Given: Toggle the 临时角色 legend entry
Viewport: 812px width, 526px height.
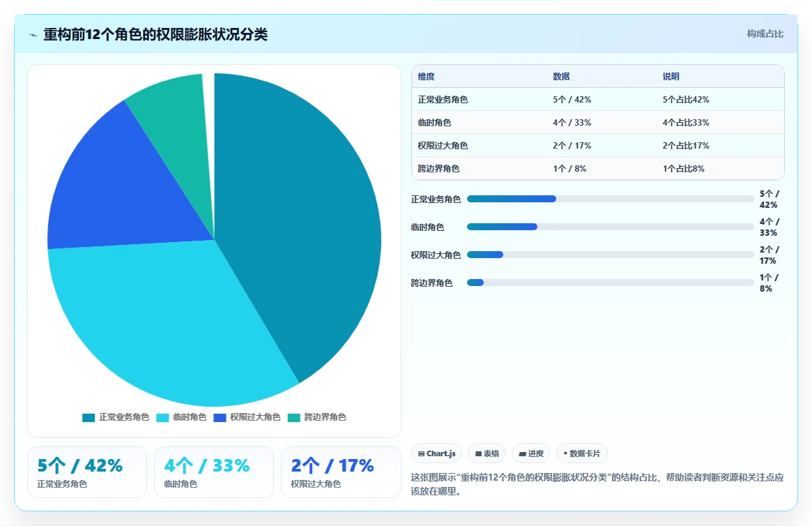Looking at the screenshot, I should pyautogui.click(x=181, y=417).
